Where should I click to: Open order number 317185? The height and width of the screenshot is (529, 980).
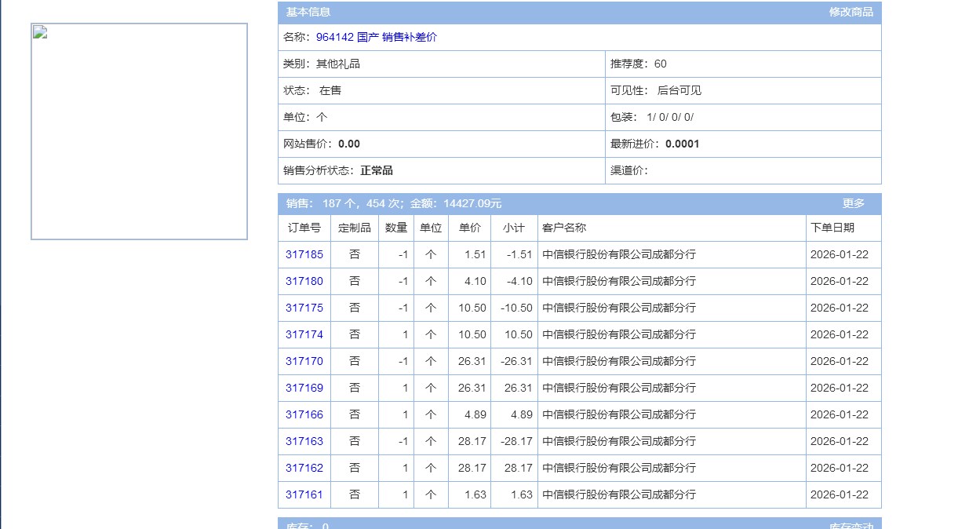(x=304, y=255)
